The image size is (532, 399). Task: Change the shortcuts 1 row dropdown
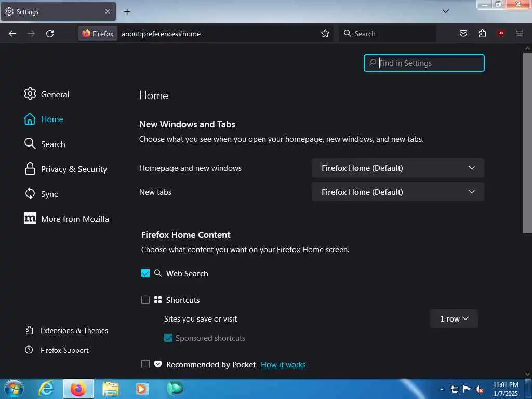pyautogui.click(x=454, y=318)
